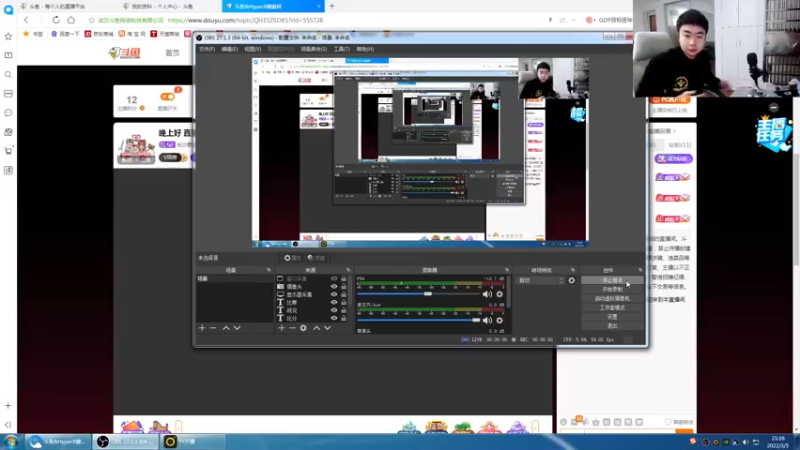This screenshot has width=800, height=450.
Task: Open favorites star in browser sidebar
Action: tap(8, 36)
